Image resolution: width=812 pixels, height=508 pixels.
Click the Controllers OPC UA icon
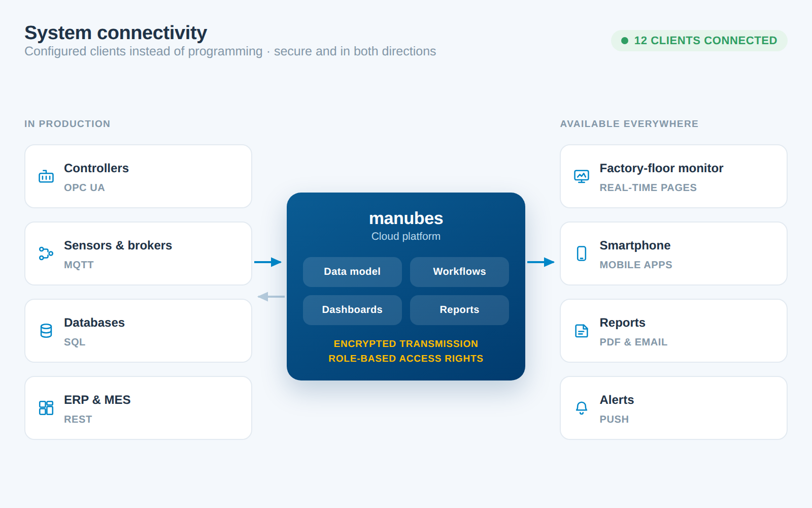[x=46, y=176]
